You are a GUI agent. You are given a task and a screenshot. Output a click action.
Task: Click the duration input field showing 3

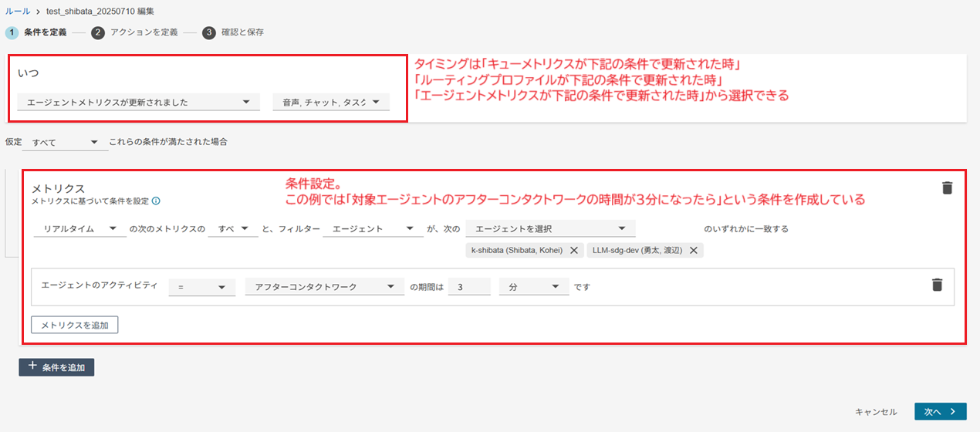pyautogui.click(x=469, y=286)
